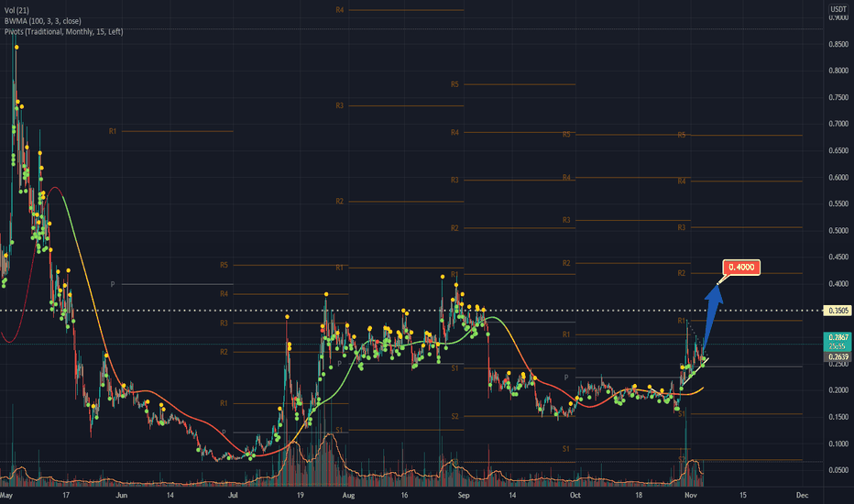Click the 0.7500 price axis label
This screenshot has height=504, width=854.
(838, 97)
